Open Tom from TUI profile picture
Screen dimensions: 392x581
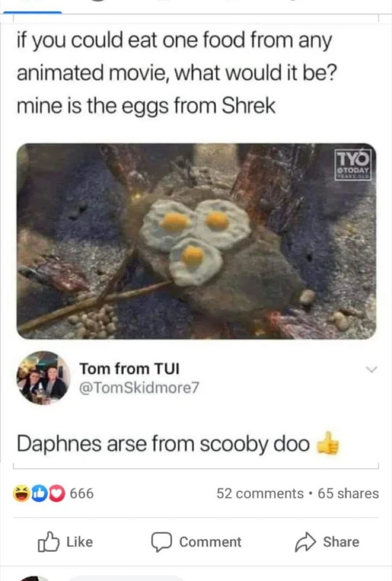click(43, 378)
